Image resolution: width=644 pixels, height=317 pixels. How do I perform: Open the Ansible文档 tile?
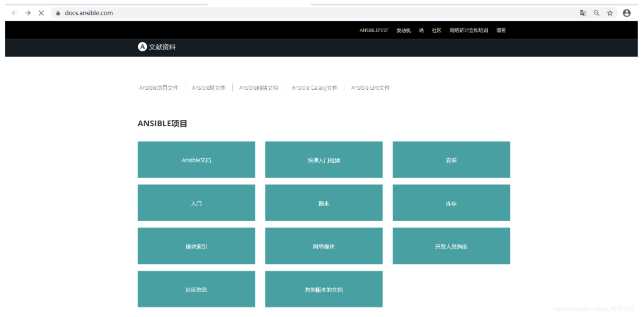click(x=196, y=160)
